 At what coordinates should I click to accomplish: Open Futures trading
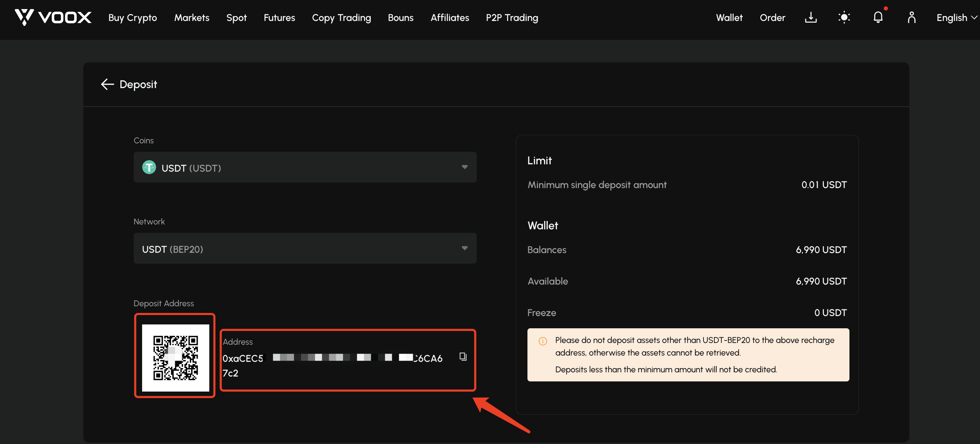tap(279, 17)
